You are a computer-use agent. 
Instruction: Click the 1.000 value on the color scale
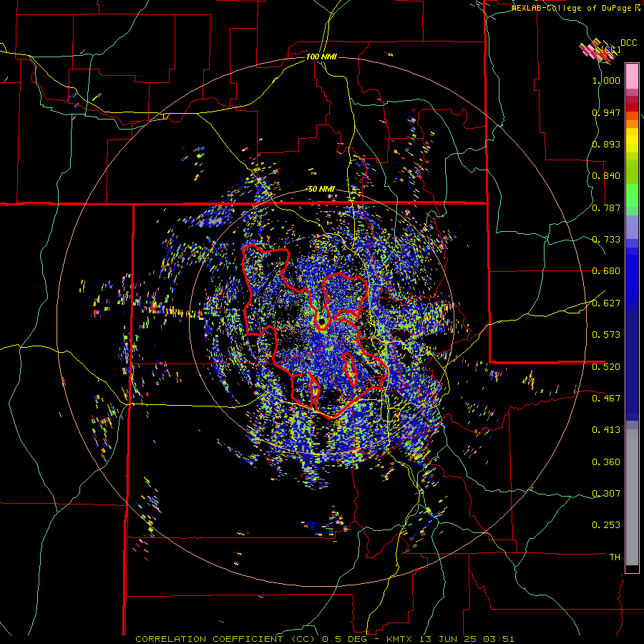coord(606,80)
